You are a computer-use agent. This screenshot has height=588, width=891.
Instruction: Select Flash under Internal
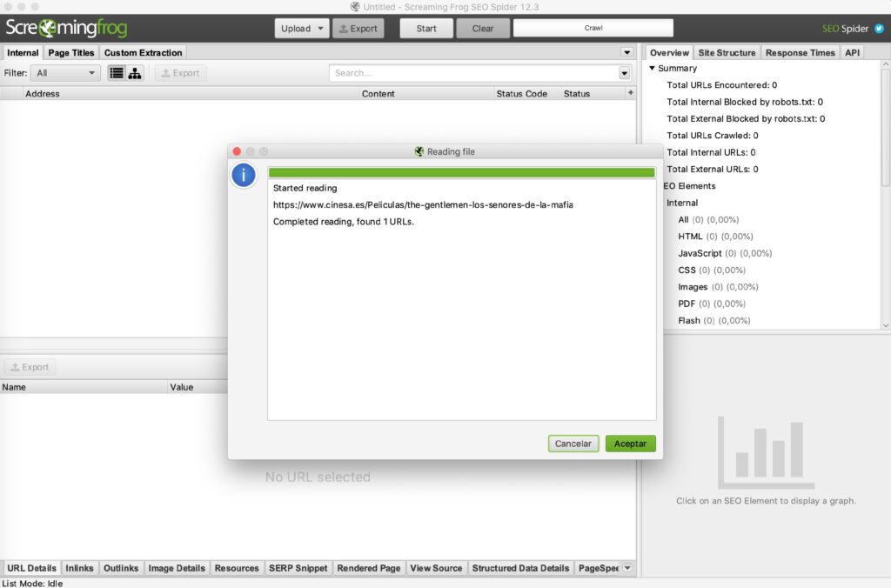point(713,320)
